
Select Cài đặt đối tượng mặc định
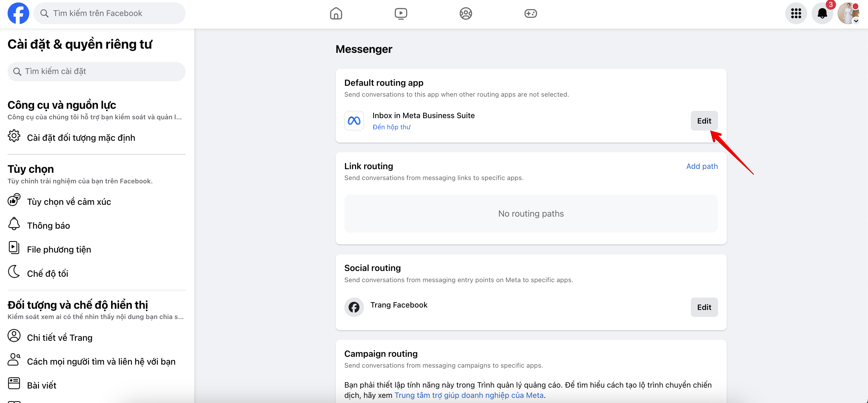pyautogui.click(x=81, y=137)
